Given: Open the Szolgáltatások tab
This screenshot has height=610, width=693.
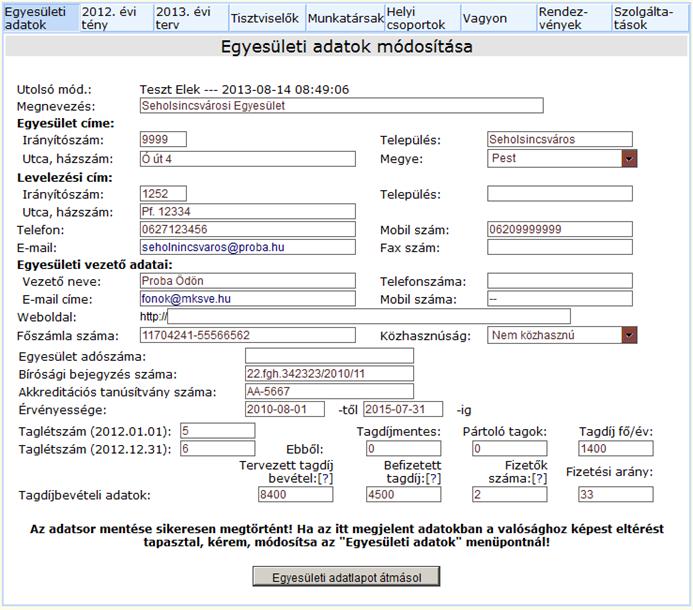Looking at the screenshot, I should [x=650, y=18].
